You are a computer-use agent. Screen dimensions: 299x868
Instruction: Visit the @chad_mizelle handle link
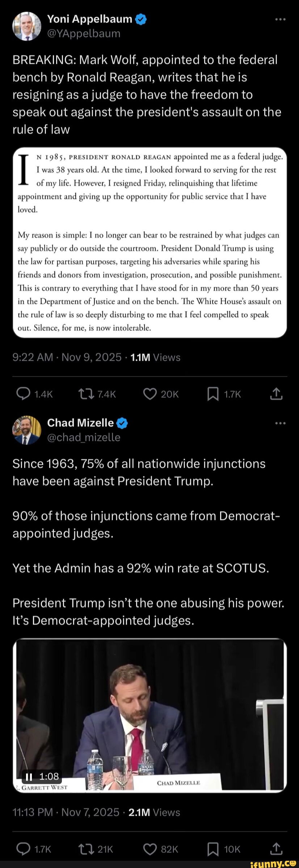click(x=84, y=438)
